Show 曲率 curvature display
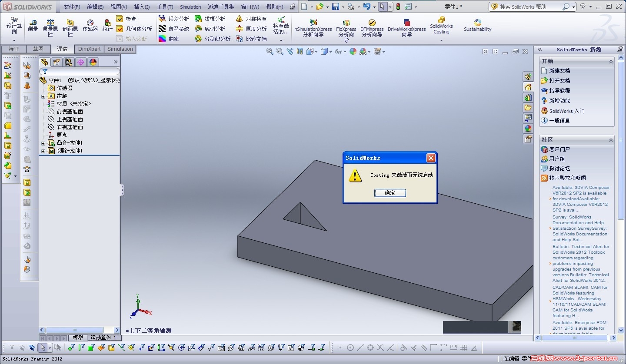 [x=169, y=39]
